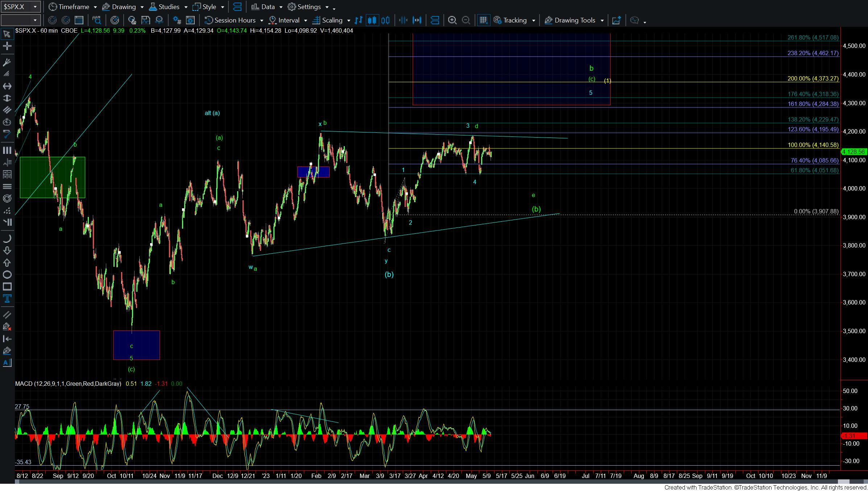Select the Andrews pitchfork tool in sidebar
Viewport: 868px width, 491px height.
click(x=7, y=62)
